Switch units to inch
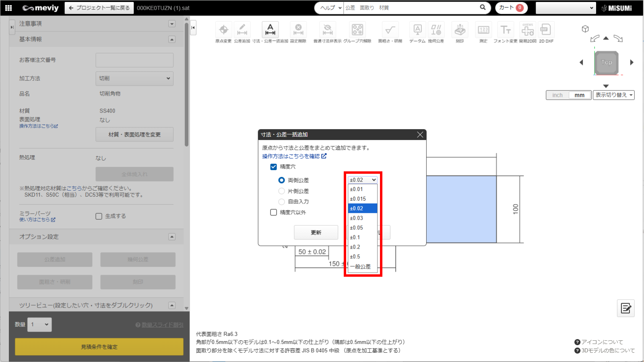This screenshot has height=362, width=644. (x=557, y=95)
